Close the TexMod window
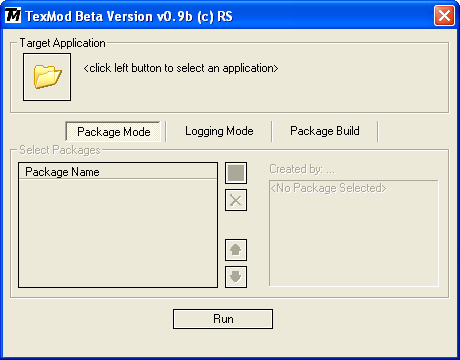The width and height of the screenshot is (460, 360). (444, 16)
